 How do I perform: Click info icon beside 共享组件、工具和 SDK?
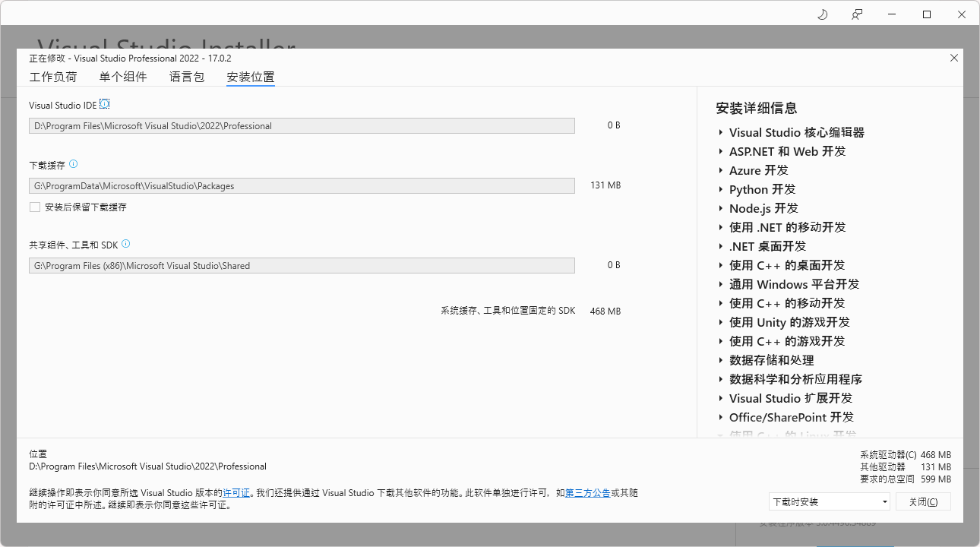126,244
